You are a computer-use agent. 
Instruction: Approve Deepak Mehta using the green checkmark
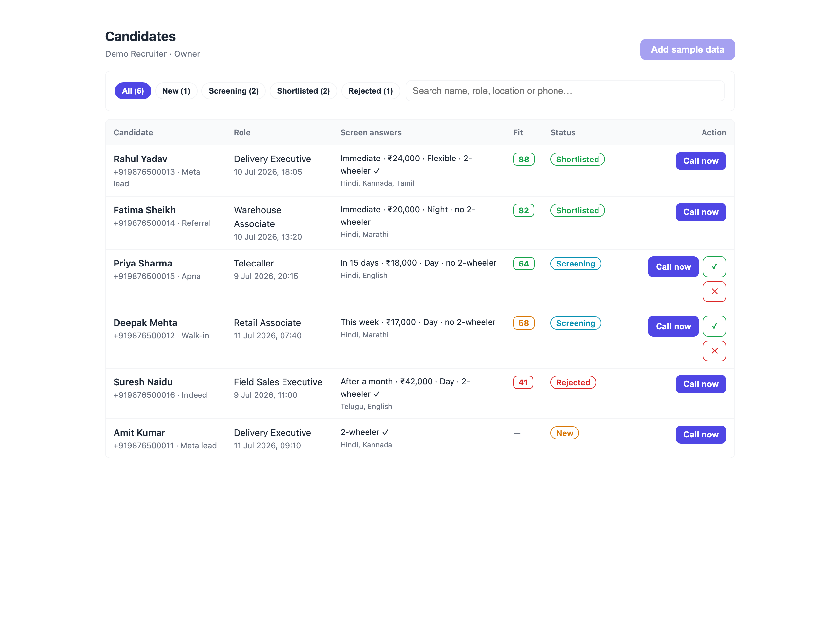714,326
